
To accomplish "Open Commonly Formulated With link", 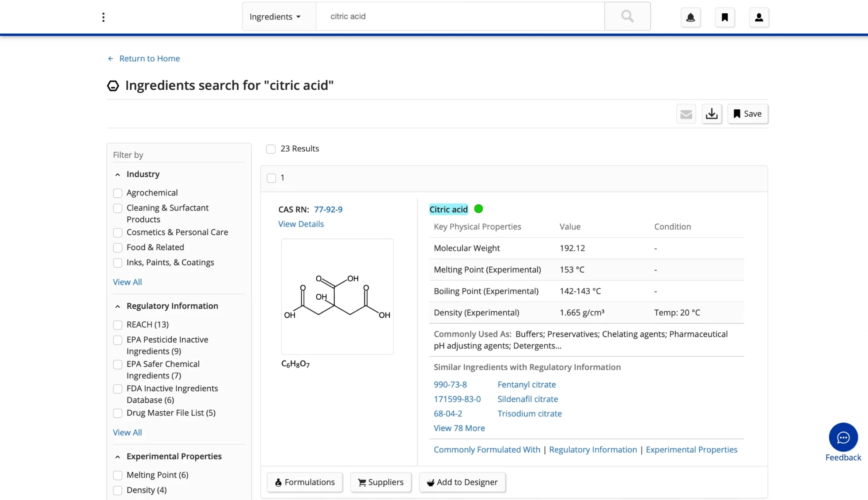I will pos(487,450).
